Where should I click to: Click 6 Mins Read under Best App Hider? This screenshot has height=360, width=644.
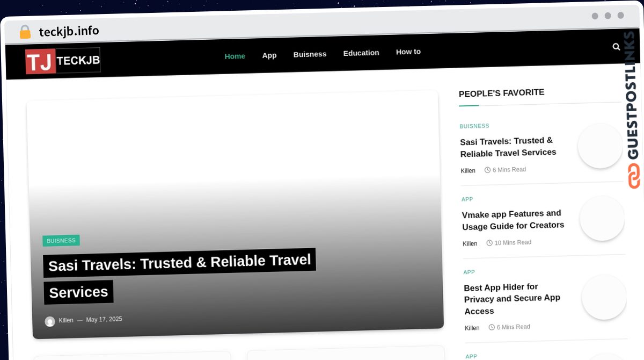coord(514,327)
